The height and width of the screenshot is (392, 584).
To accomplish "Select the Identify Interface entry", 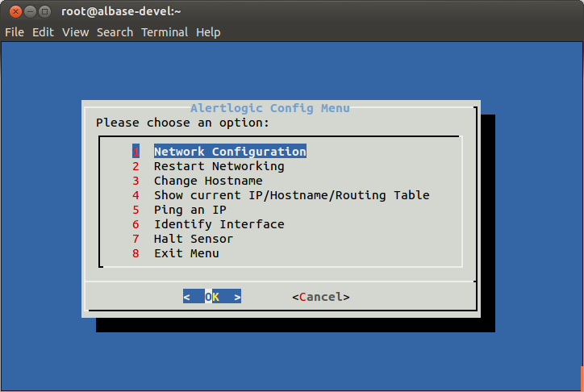I will pyautogui.click(x=219, y=224).
